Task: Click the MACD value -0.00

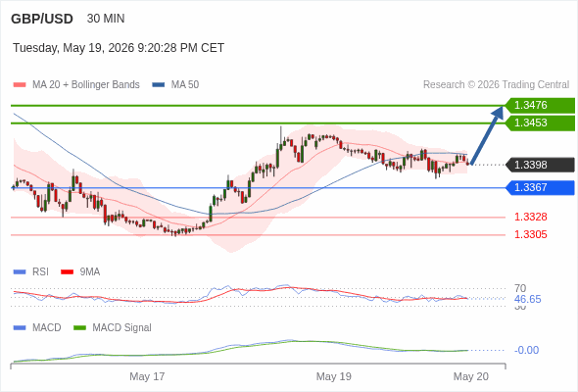Action: 526,350
